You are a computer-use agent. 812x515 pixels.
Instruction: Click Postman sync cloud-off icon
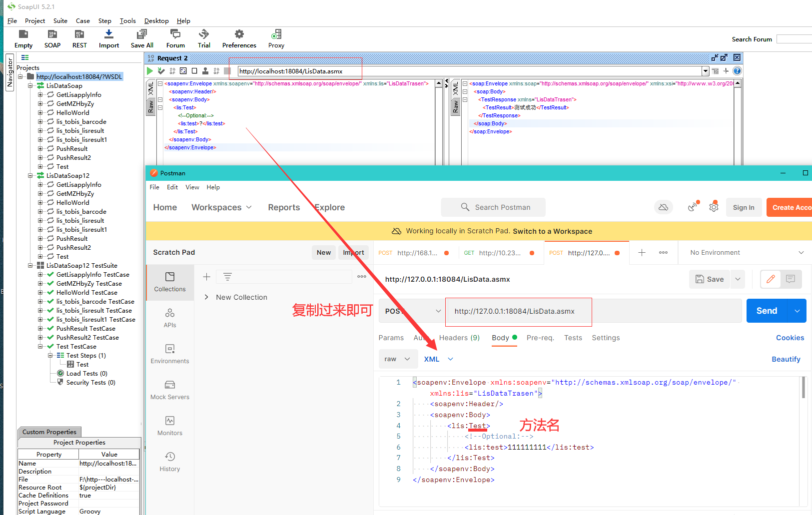663,207
